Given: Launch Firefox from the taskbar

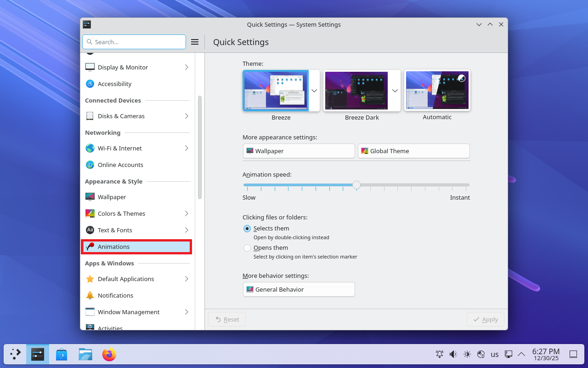Looking at the screenshot, I should [109, 354].
